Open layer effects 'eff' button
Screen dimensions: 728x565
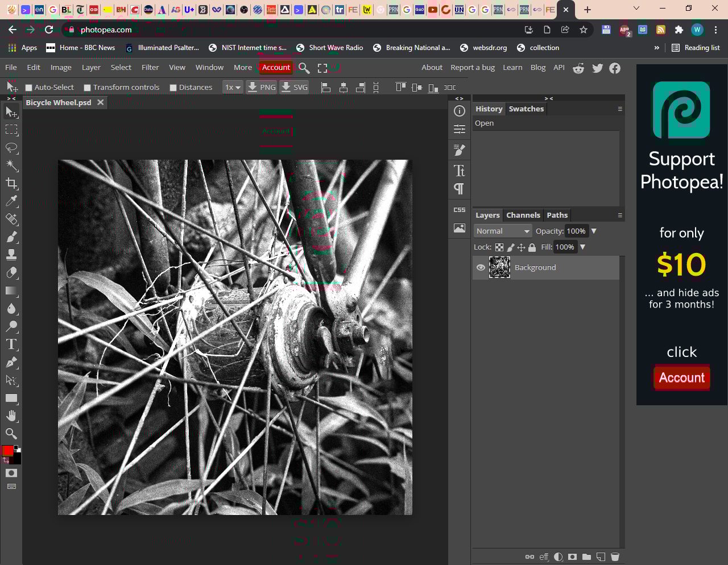544,557
